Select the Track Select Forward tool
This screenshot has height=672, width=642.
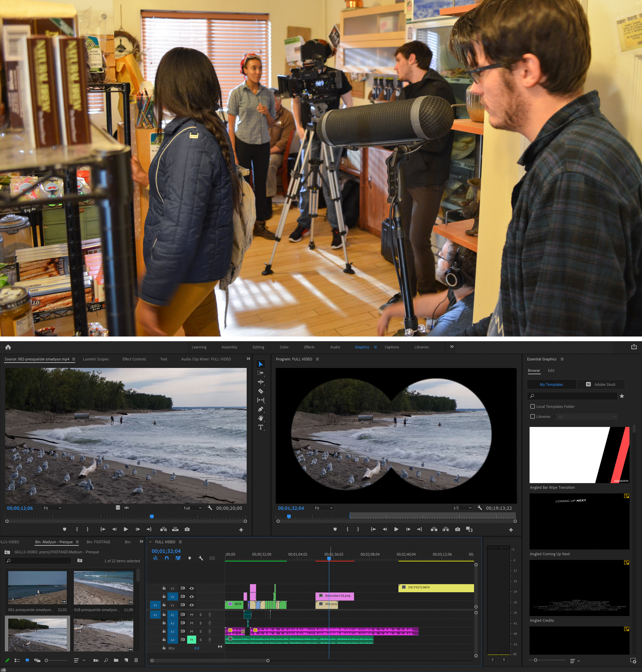coord(261,373)
